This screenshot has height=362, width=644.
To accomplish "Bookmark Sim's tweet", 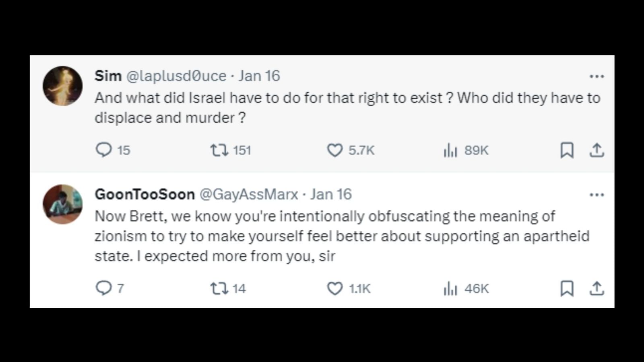I will [x=567, y=150].
